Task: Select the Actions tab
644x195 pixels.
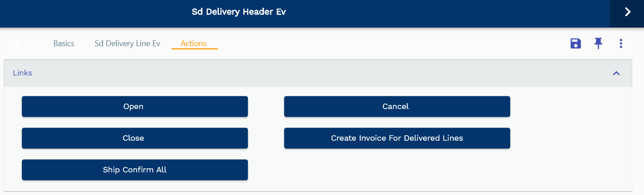Action: [194, 43]
